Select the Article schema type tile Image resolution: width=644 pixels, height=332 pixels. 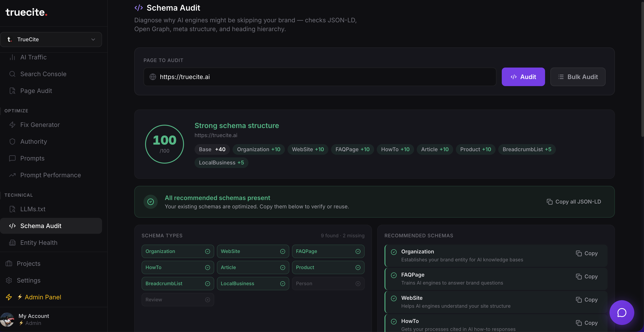pyautogui.click(x=253, y=267)
